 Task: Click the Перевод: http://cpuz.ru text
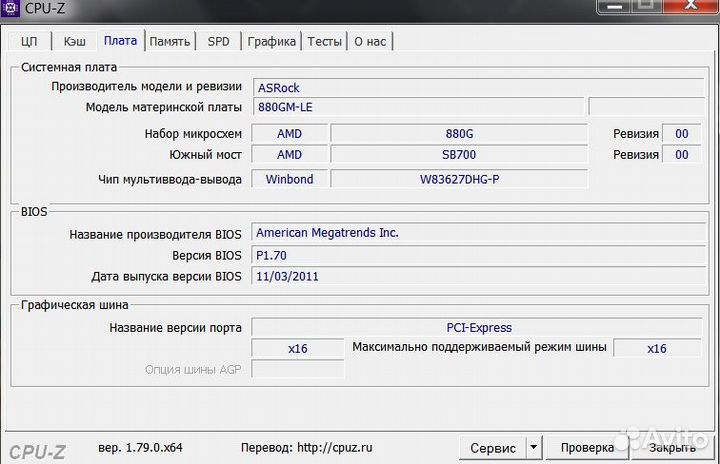(306, 447)
